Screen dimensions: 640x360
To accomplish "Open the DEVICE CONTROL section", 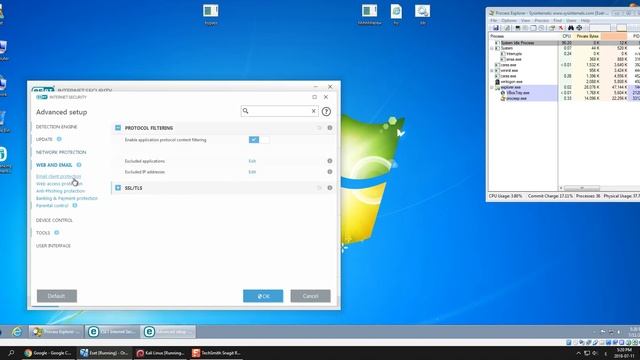I will 54,220.
